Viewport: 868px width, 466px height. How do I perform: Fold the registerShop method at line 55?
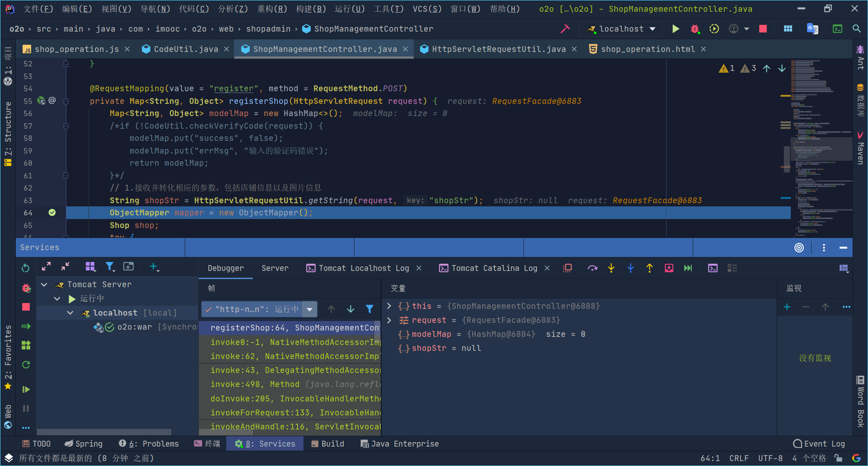(66, 101)
